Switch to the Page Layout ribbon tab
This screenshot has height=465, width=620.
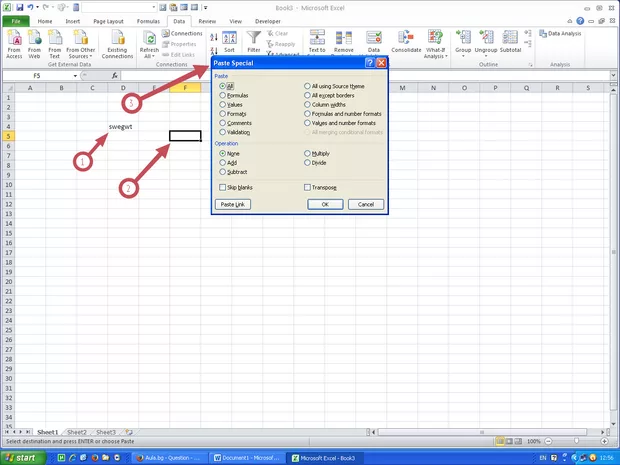[x=109, y=20]
